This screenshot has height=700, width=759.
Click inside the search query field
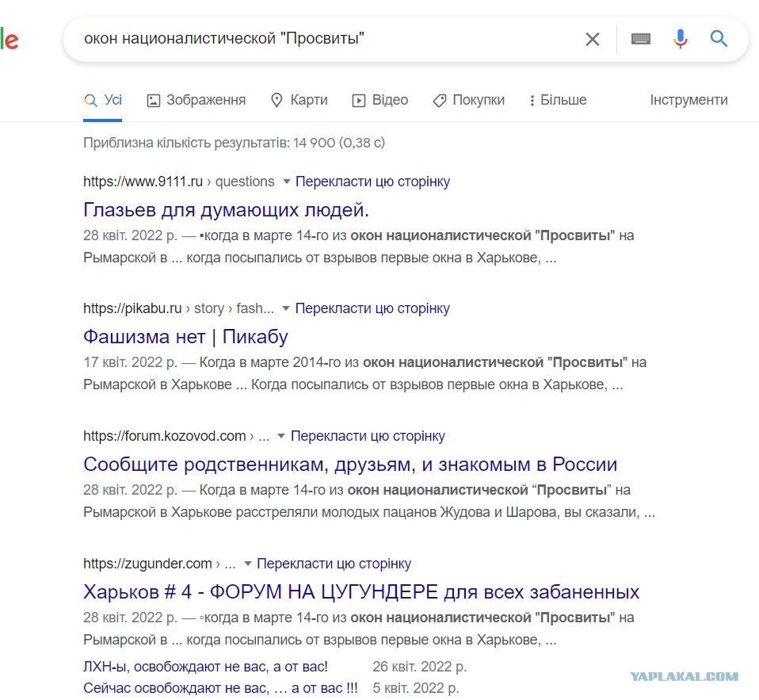[329, 39]
